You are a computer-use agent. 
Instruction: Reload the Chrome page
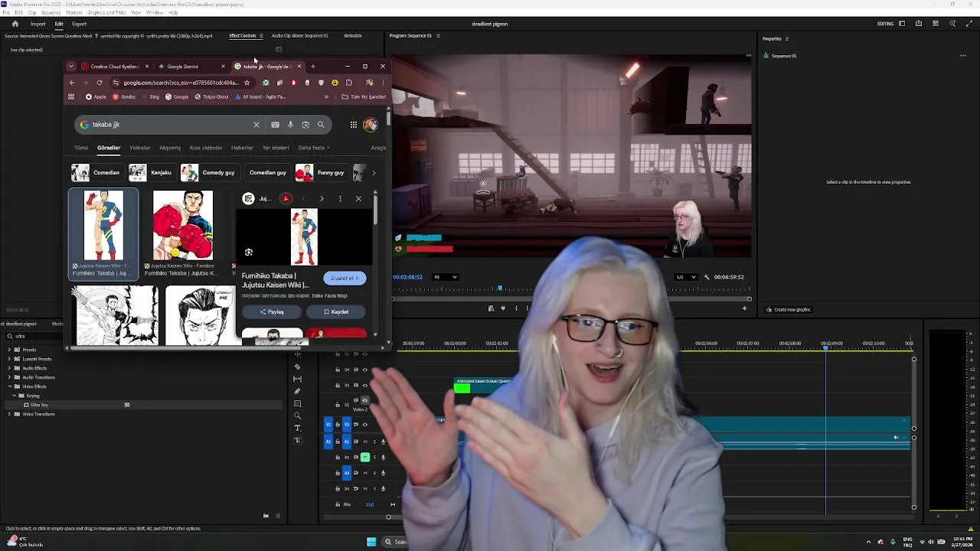pos(100,83)
